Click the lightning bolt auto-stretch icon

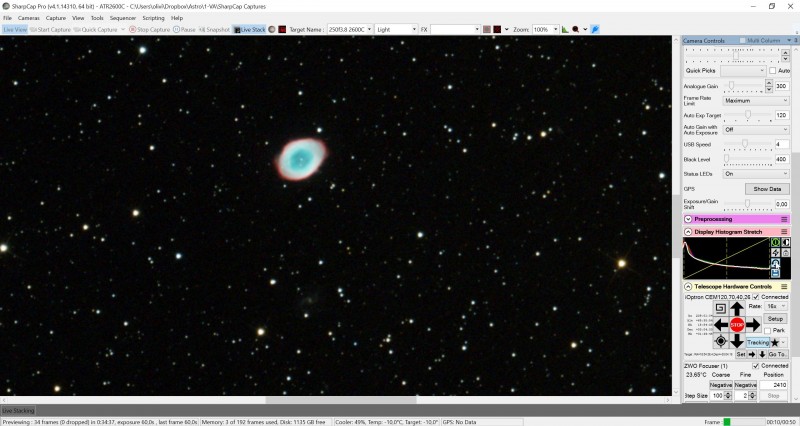tap(776, 253)
